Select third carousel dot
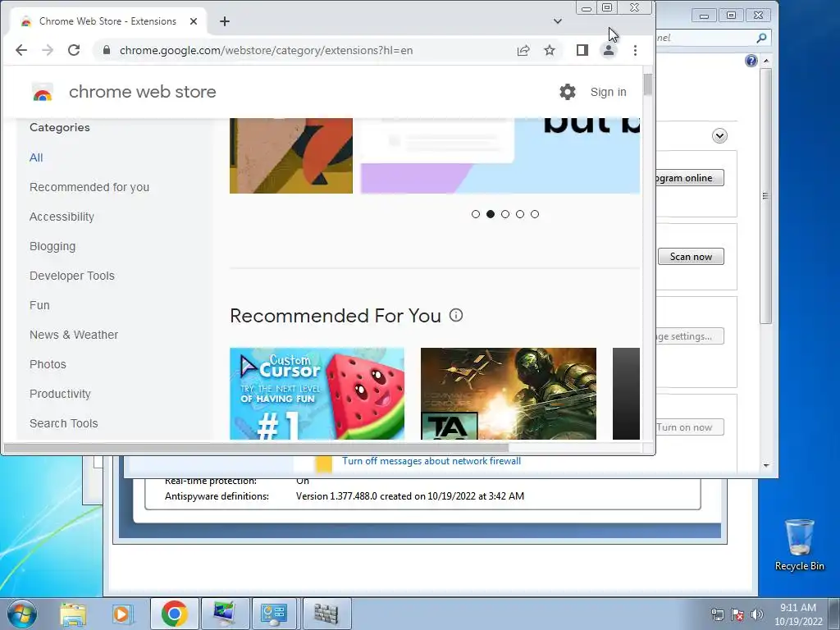Viewport: 840px width, 630px height. click(x=505, y=214)
